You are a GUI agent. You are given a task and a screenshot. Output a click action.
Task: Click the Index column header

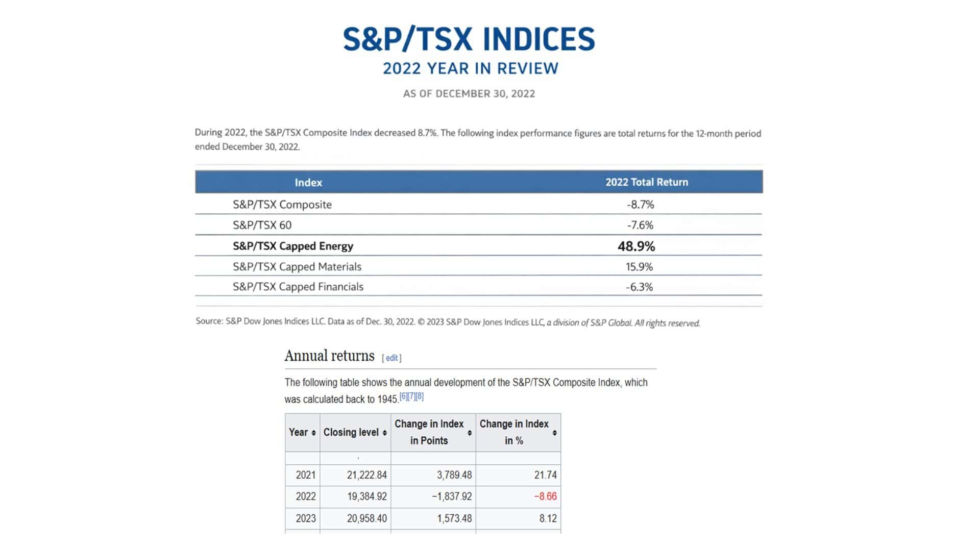308,183
